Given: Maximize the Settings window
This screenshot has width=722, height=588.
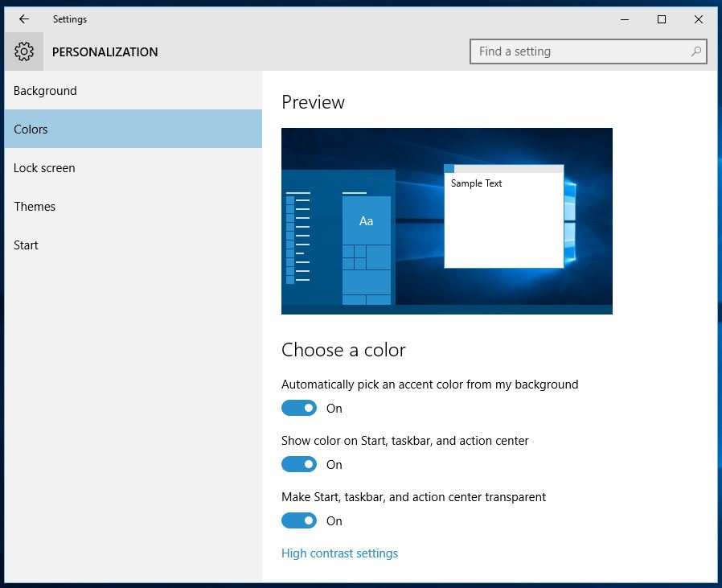Looking at the screenshot, I should (x=662, y=19).
